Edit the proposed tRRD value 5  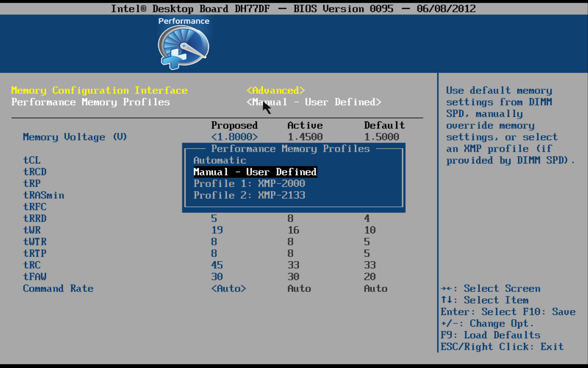pos(214,218)
